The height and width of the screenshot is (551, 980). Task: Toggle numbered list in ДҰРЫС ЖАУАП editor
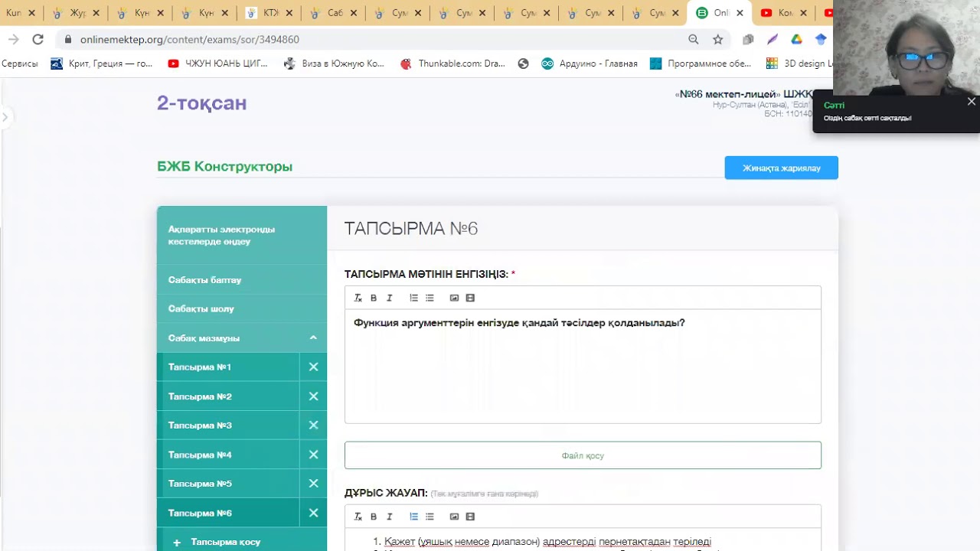pyautogui.click(x=413, y=517)
